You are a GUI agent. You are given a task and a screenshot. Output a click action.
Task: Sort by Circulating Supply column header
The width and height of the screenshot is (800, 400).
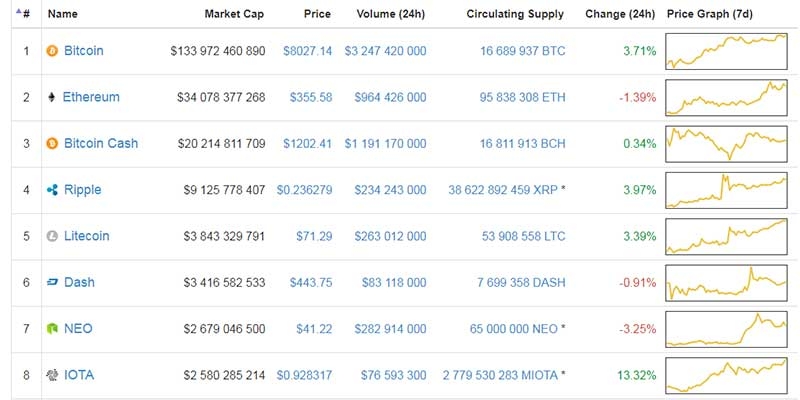pos(515,14)
